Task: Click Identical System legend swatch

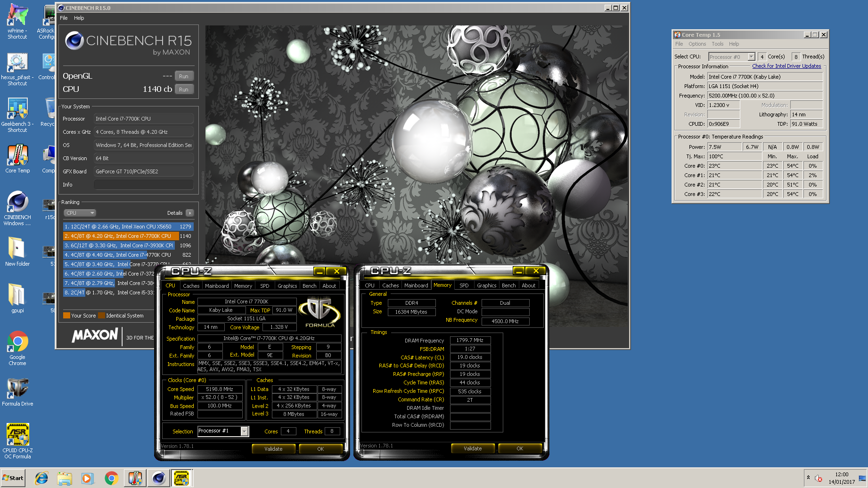Action: [101, 316]
